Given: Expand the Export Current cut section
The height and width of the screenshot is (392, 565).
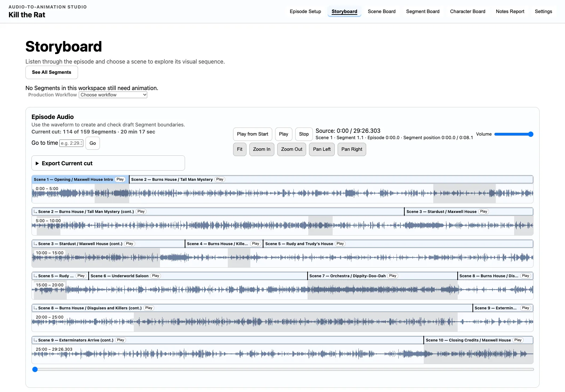Looking at the screenshot, I should (108, 163).
